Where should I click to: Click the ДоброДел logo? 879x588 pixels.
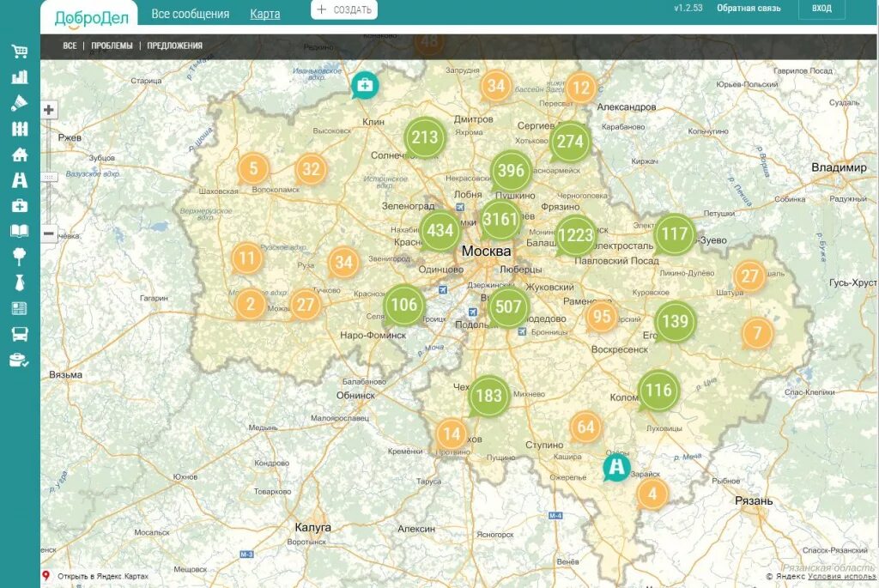91,19
